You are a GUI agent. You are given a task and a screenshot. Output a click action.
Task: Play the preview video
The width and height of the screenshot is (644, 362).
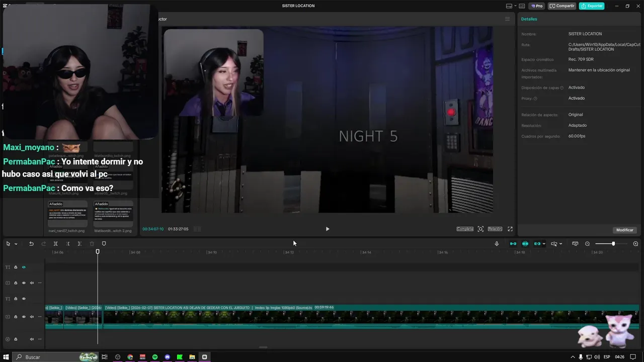[328, 229]
